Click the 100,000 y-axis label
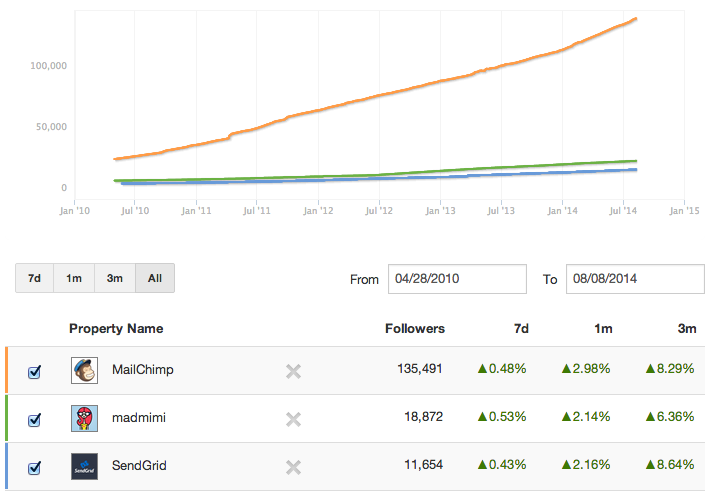The width and height of the screenshot is (714, 498). [48, 66]
